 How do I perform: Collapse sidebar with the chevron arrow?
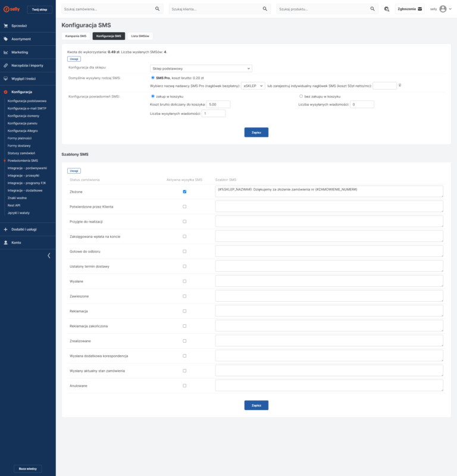click(49, 255)
